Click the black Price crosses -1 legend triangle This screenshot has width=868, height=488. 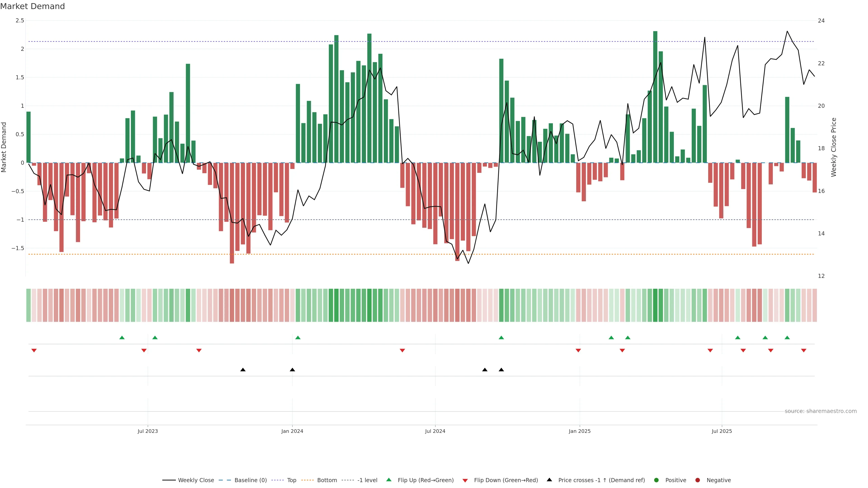click(549, 480)
